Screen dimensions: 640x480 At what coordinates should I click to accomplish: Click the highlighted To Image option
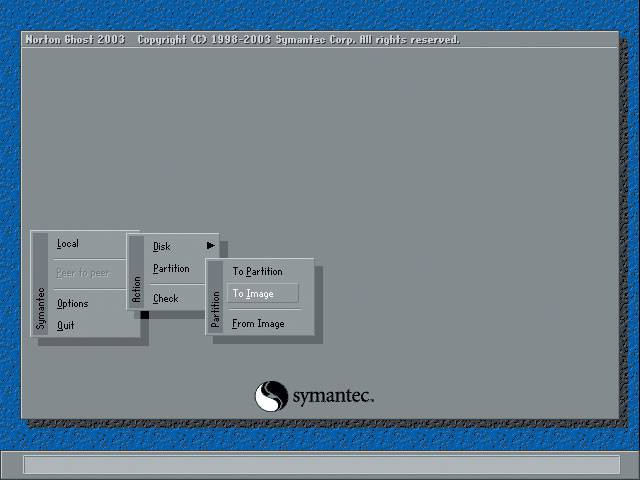coord(254,294)
